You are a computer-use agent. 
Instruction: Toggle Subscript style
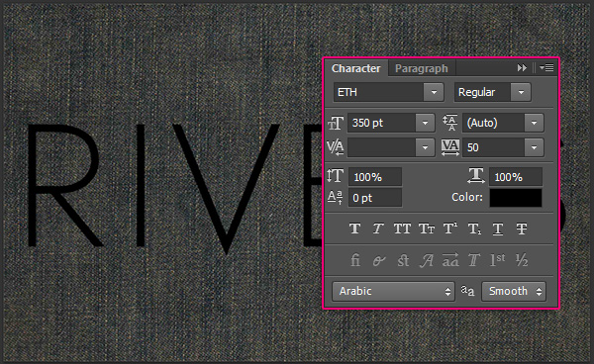click(474, 228)
